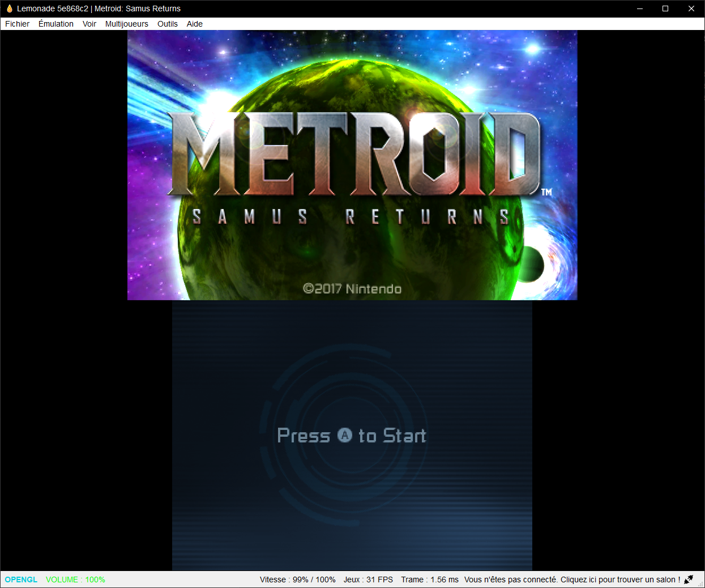The image size is (705, 588).
Task: Click 'Vous n'êtes pas connecté' multiplayer room link
Action: click(572, 580)
